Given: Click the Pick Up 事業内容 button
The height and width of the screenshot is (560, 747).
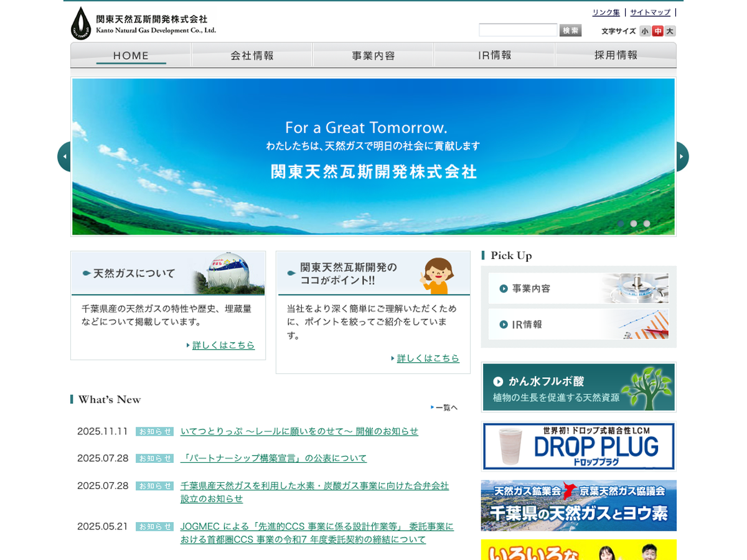Looking at the screenshot, I should click(578, 289).
